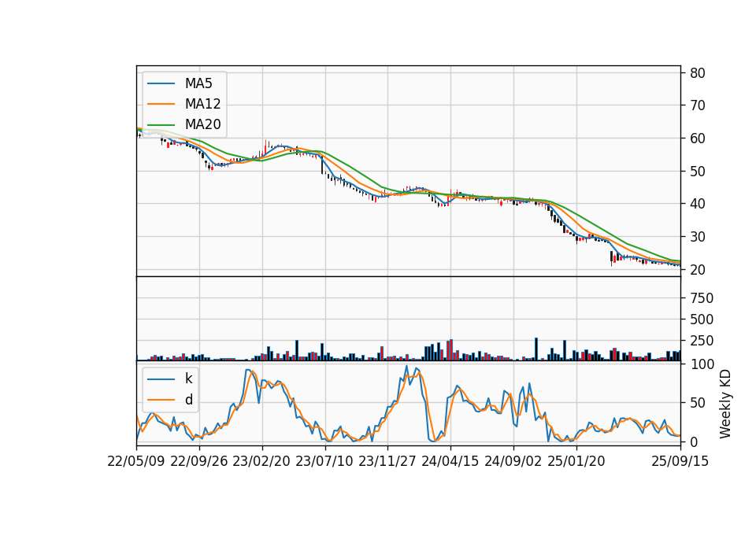Click the MA12 legend label
The width and height of the screenshot is (756, 543).
point(202,104)
